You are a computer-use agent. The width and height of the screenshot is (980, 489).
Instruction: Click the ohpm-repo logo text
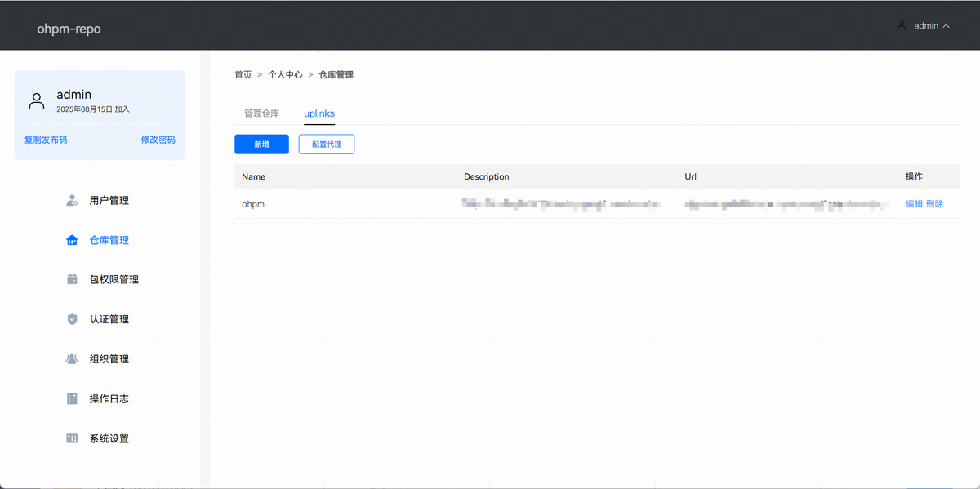click(69, 29)
